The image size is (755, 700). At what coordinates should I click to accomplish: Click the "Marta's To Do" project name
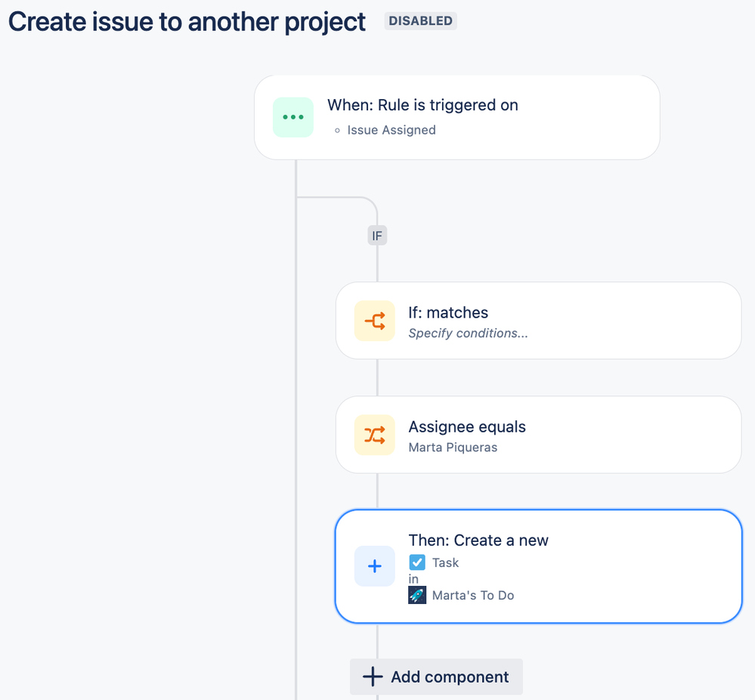pos(473,595)
